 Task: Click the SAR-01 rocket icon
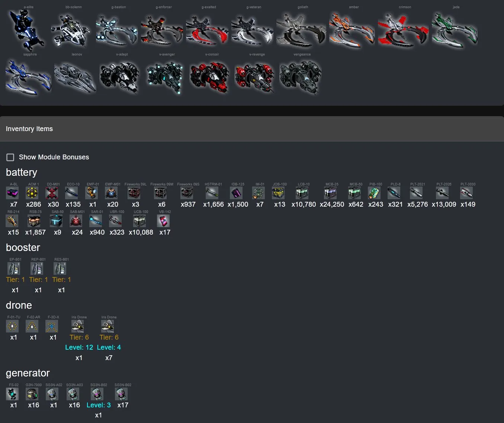(96, 221)
